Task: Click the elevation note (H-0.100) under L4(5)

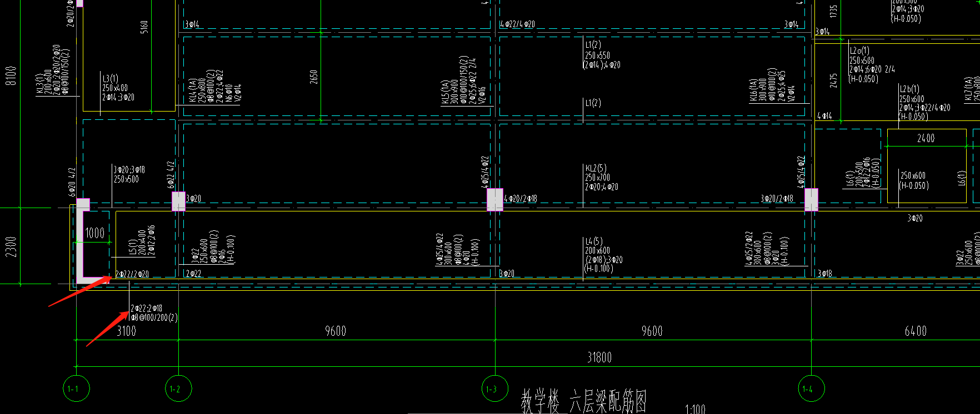Action: (598, 269)
